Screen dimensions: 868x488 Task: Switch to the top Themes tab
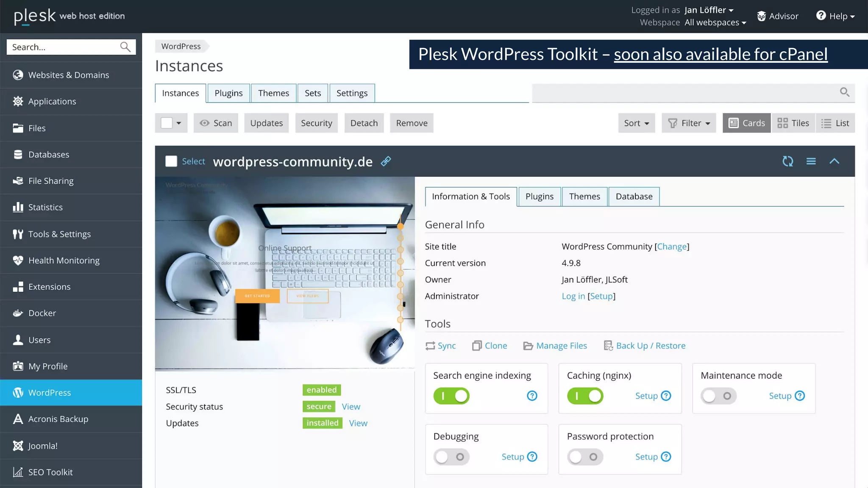[273, 93]
